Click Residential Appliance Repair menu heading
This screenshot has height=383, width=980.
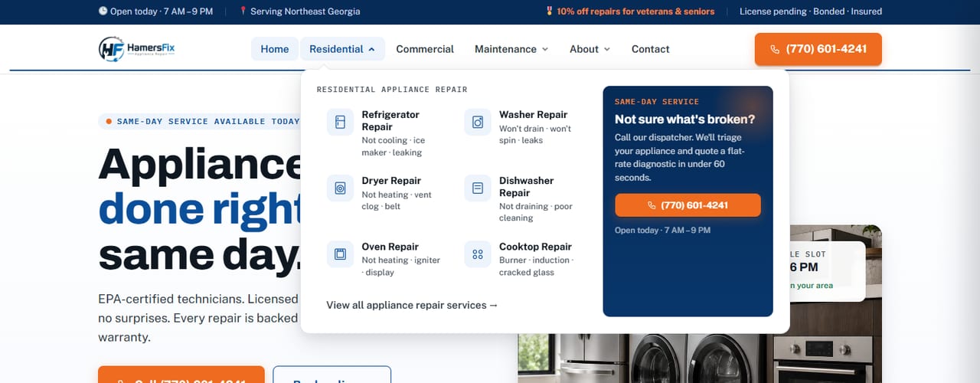point(392,90)
